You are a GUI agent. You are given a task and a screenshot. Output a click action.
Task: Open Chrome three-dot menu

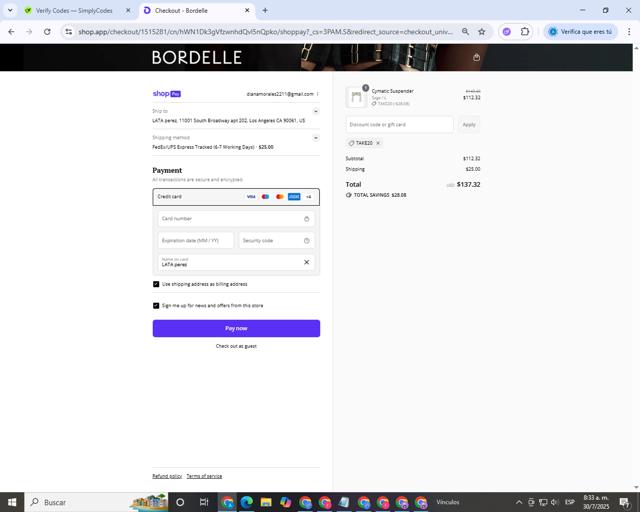point(629,31)
